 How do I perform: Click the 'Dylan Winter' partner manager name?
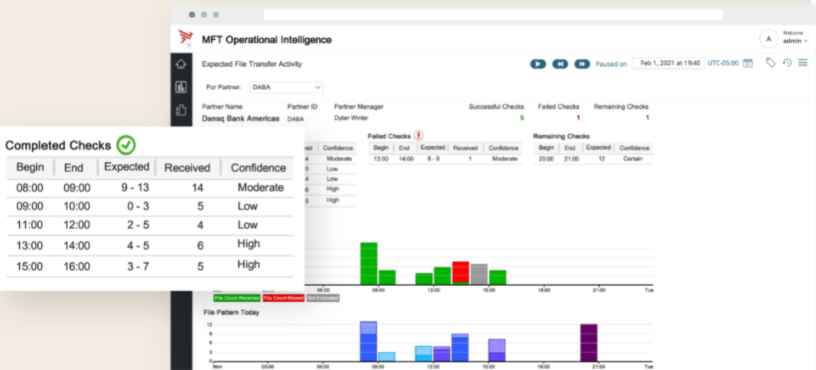click(351, 118)
